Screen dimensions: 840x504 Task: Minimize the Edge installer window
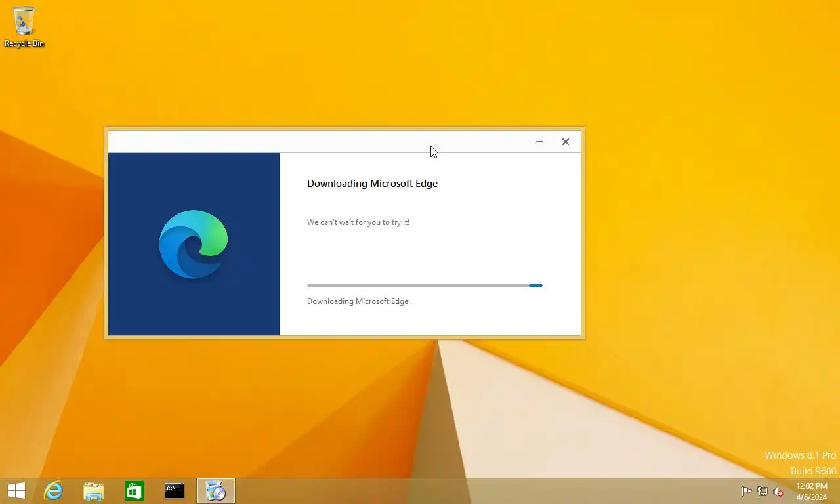click(539, 142)
